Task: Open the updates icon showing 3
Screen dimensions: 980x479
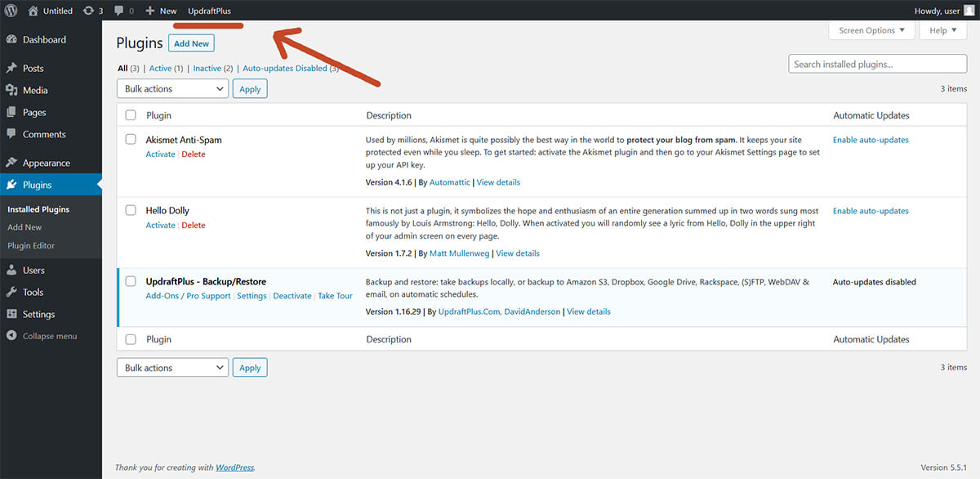Action: coord(88,11)
